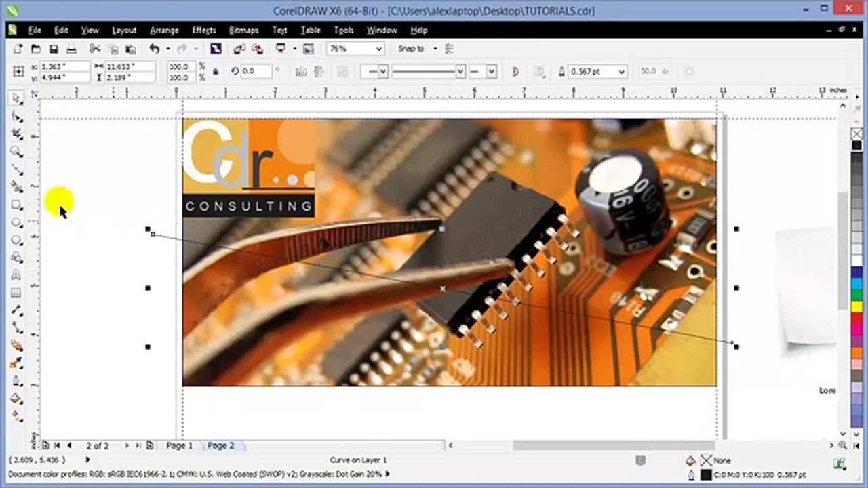Select the Interactive Fill tool
The width and height of the screenshot is (868, 488).
[x=16, y=416]
